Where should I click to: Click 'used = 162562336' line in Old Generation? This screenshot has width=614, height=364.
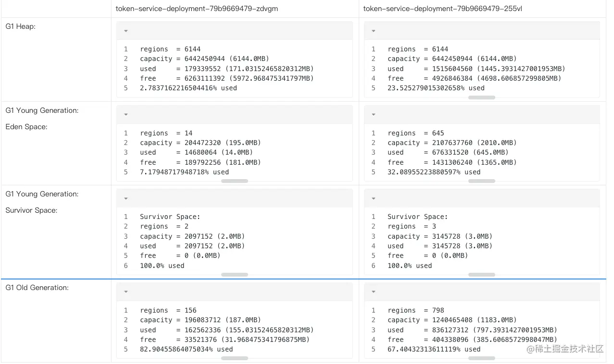pos(227,330)
